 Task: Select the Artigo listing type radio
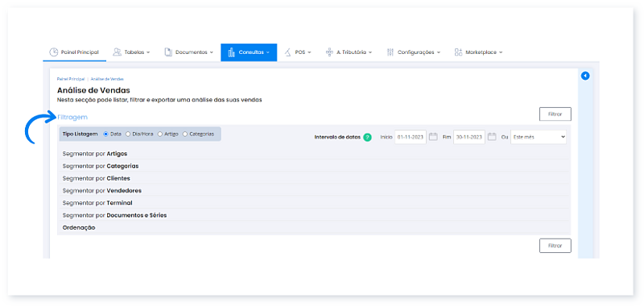(x=160, y=134)
